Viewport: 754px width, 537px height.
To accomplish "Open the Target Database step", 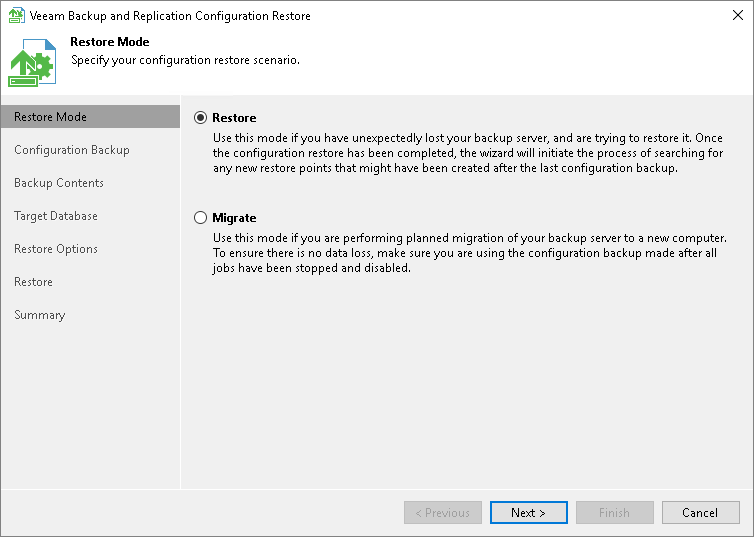I will point(56,216).
